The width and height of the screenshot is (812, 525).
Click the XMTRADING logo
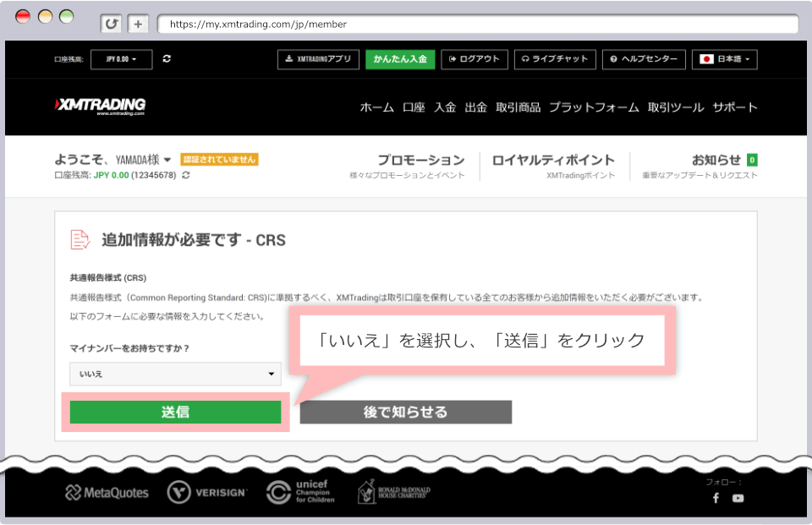click(x=101, y=107)
